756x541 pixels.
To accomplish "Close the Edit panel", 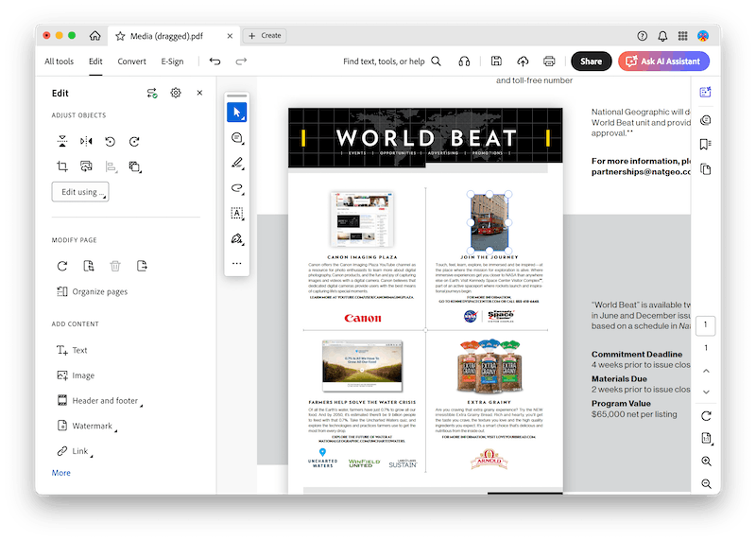I will (x=199, y=93).
